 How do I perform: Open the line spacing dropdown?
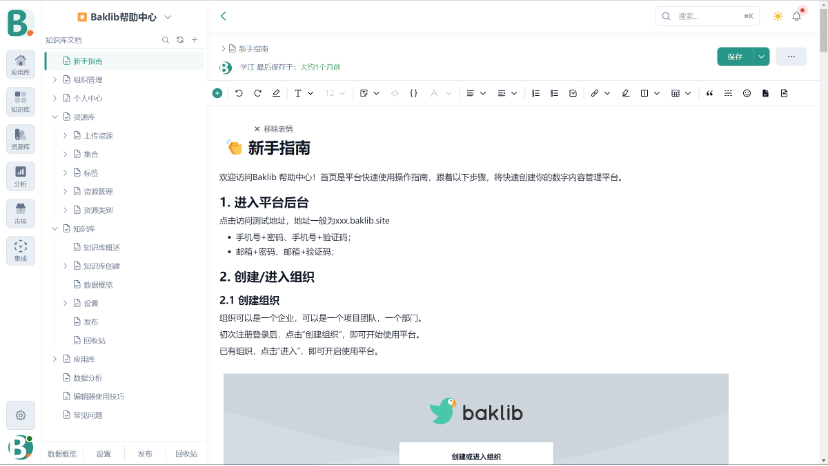click(507, 93)
